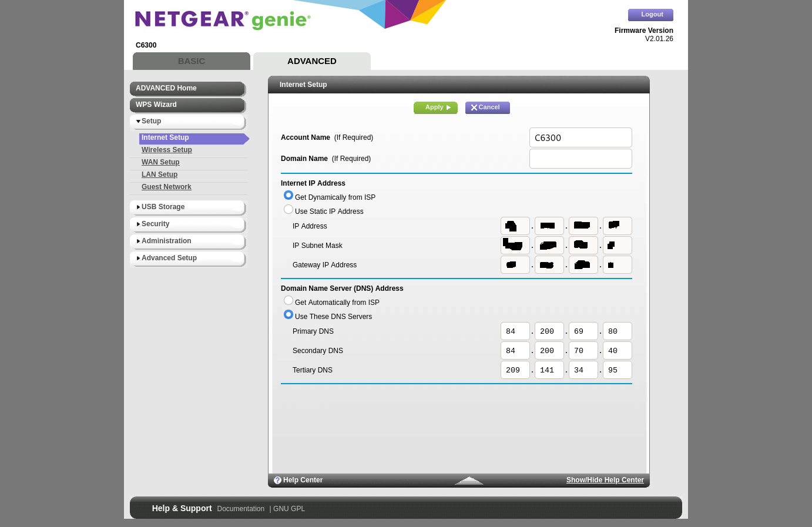The width and height of the screenshot is (812, 527).
Task: Click Gateway IP Address fourth octet field
Action: [x=618, y=265]
